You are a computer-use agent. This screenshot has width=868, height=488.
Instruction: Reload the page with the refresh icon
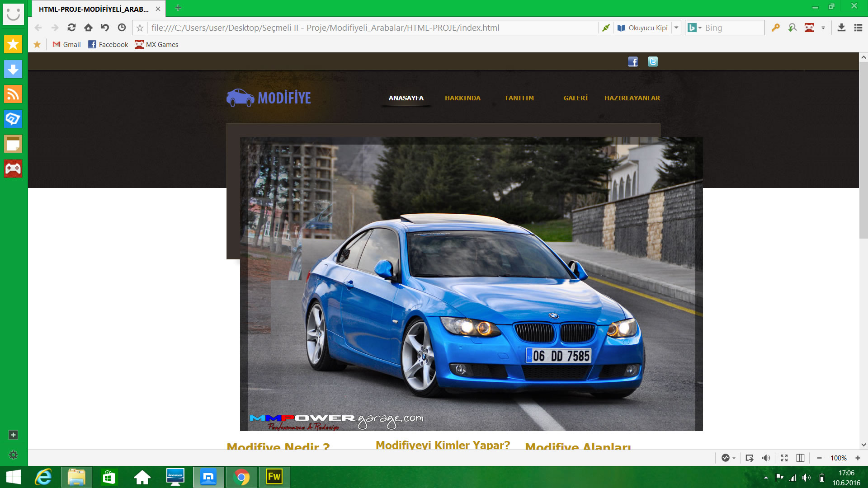71,28
